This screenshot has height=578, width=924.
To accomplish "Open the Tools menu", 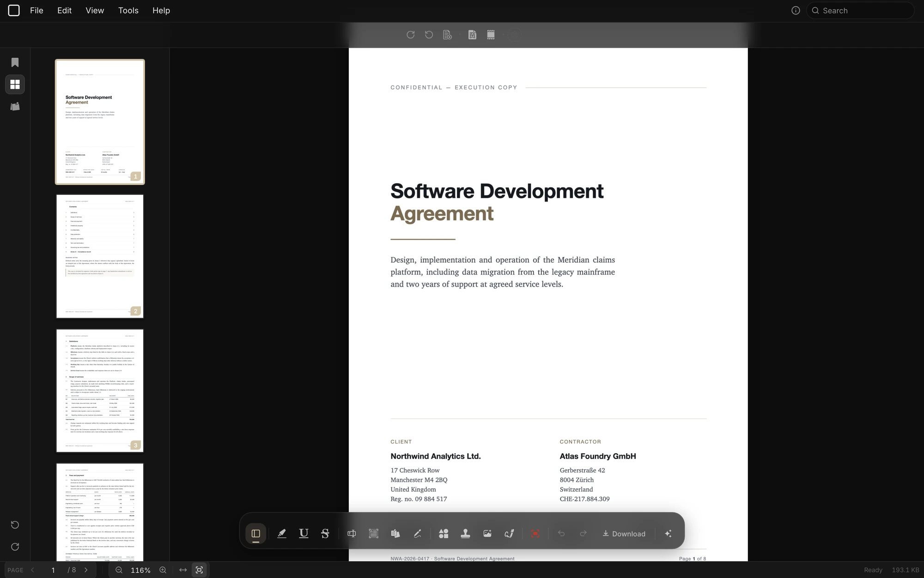I will click(x=128, y=11).
